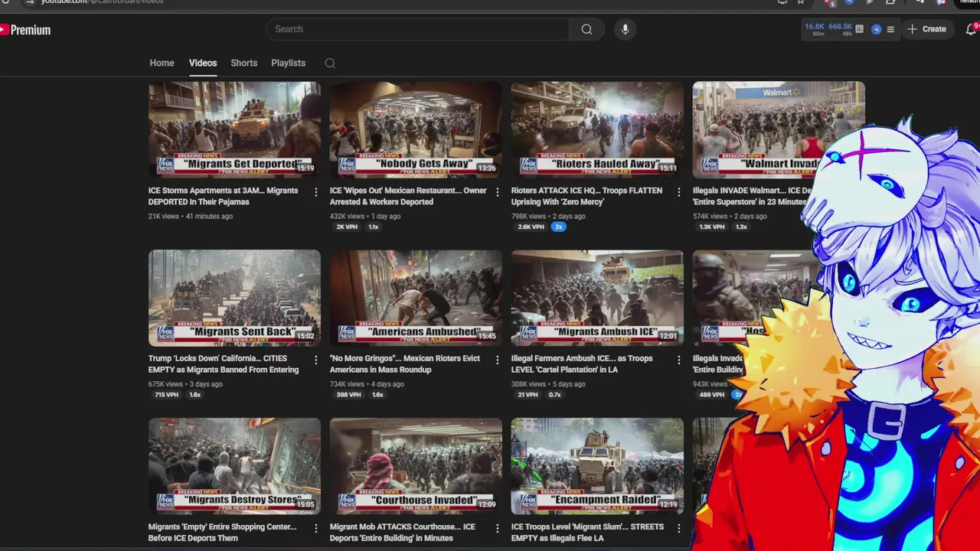Open 'Rioters Hauled Away' thumbnail

[x=597, y=129]
